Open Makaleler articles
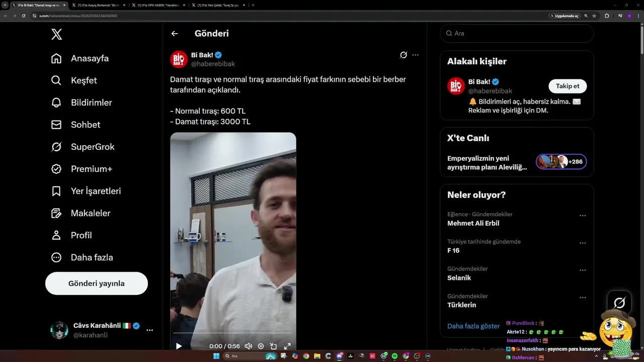644x362 pixels. point(80,213)
